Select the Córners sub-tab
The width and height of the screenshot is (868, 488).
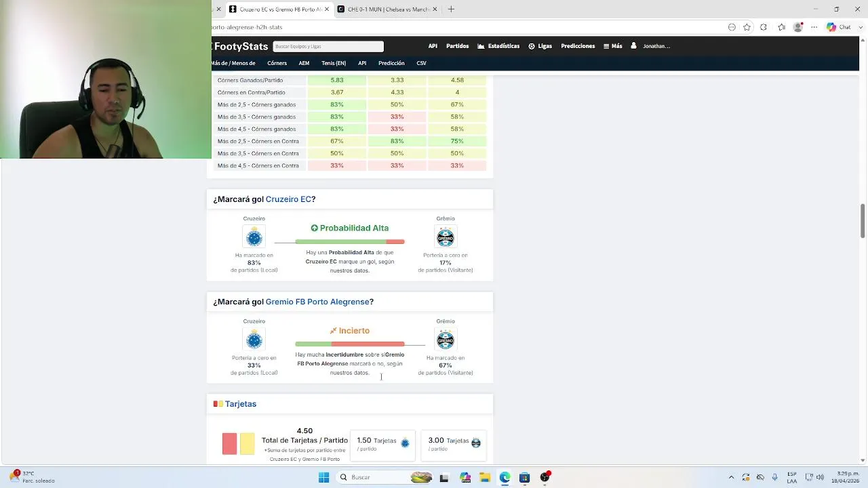point(277,63)
